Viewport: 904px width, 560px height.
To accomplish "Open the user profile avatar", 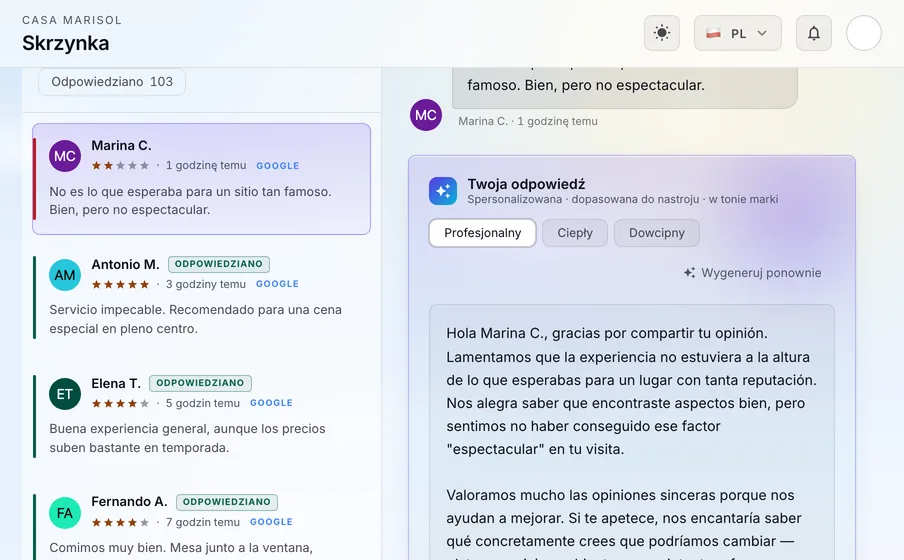I will click(x=864, y=33).
